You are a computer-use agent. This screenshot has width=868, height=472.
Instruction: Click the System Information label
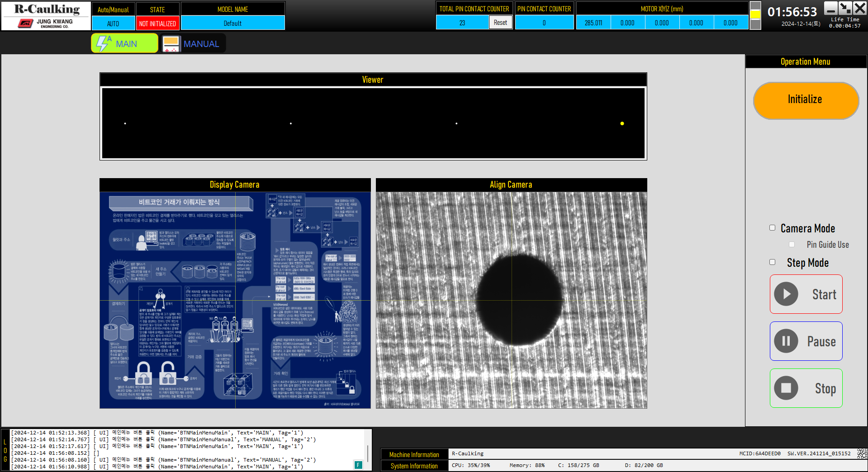(414, 466)
